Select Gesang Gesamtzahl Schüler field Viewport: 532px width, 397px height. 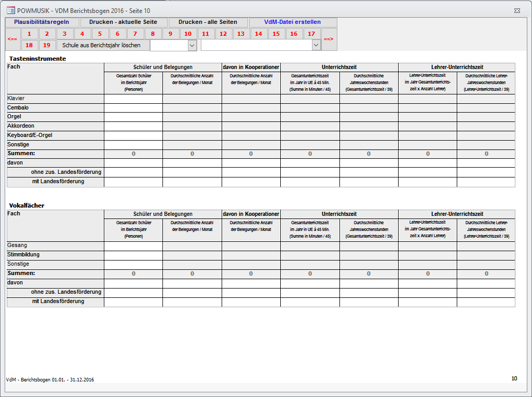click(x=133, y=246)
